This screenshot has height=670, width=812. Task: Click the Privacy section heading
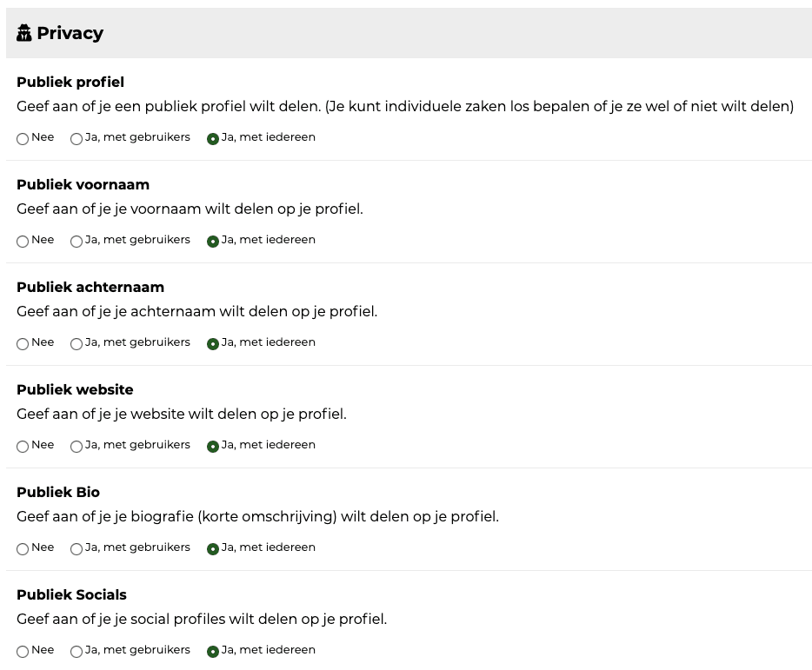(70, 33)
